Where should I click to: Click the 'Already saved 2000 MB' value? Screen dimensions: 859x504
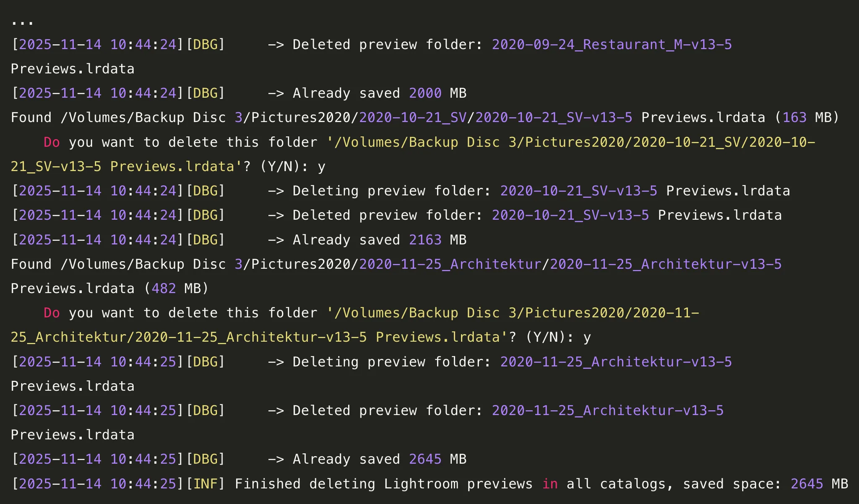click(425, 93)
